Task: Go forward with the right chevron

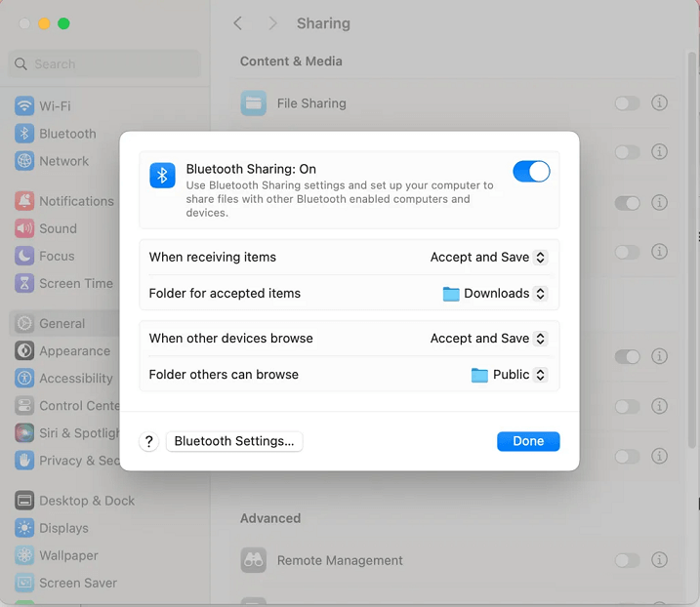Action: tap(272, 23)
